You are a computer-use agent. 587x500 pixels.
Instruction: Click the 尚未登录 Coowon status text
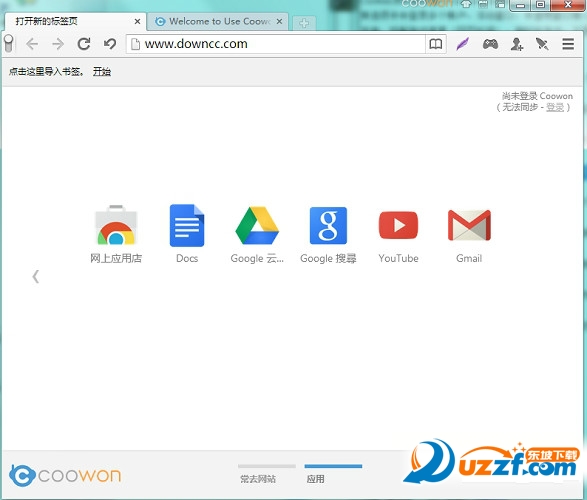point(537,96)
